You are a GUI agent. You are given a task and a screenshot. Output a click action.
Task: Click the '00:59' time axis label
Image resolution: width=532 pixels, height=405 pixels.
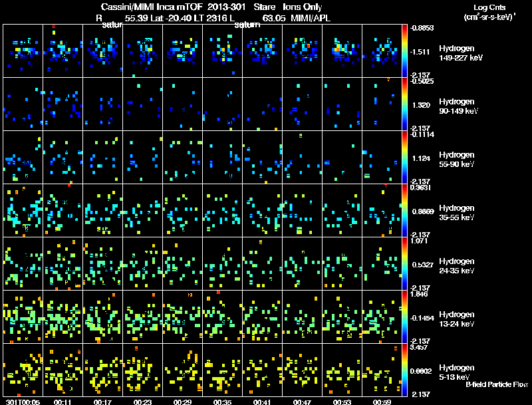382,402
